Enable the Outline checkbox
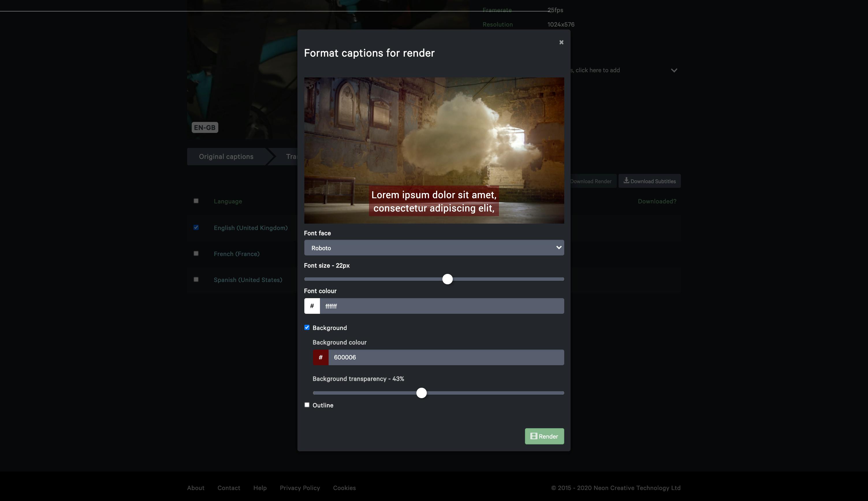 pyautogui.click(x=307, y=405)
